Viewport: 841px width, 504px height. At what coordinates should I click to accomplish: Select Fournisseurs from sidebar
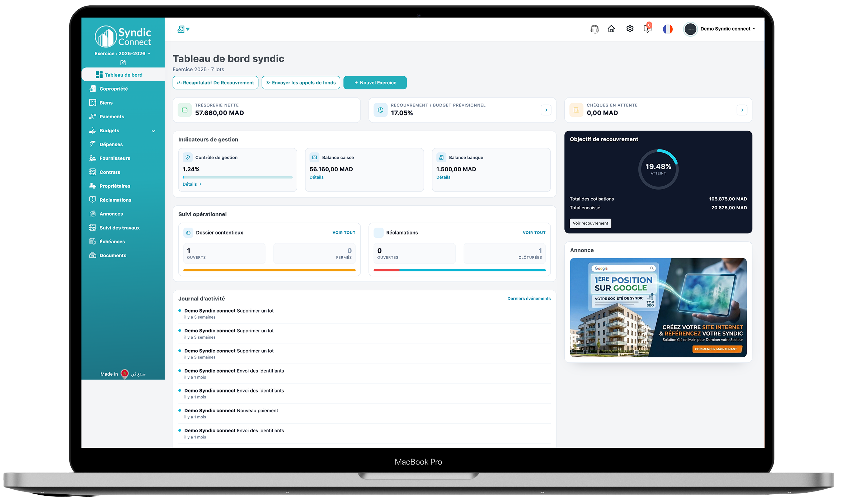(x=115, y=158)
